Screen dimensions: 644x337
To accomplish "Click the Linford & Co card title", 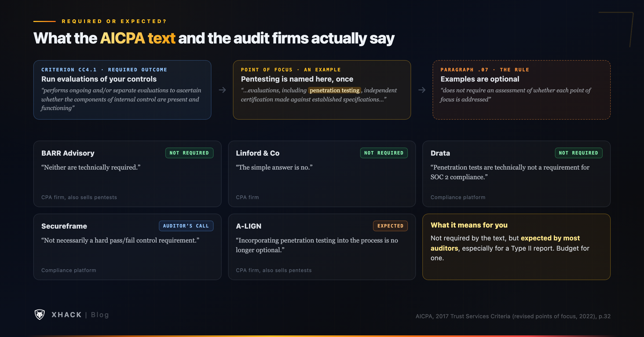I will pos(258,153).
